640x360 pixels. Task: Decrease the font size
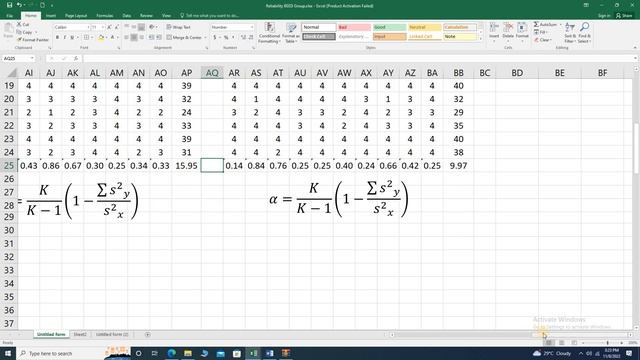coord(116,27)
